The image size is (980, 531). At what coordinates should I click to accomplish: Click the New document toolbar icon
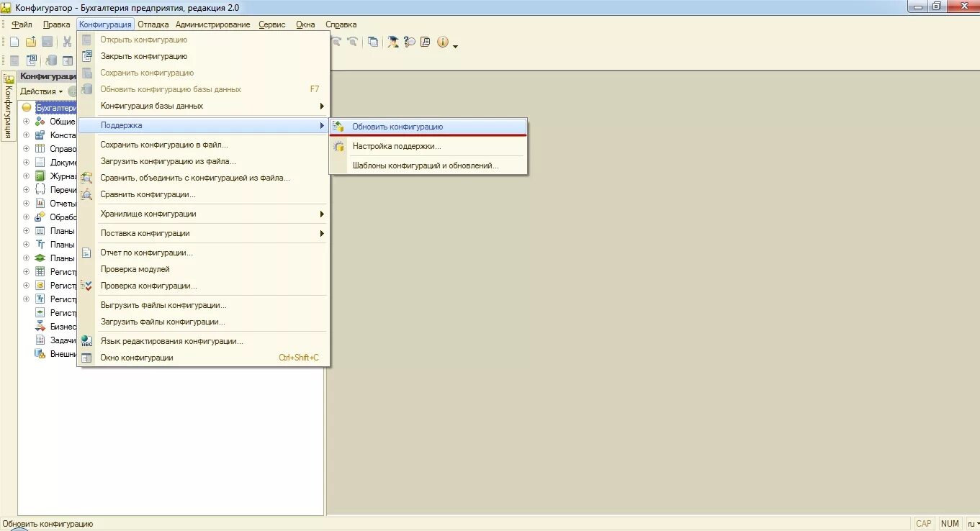tap(14, 42)
